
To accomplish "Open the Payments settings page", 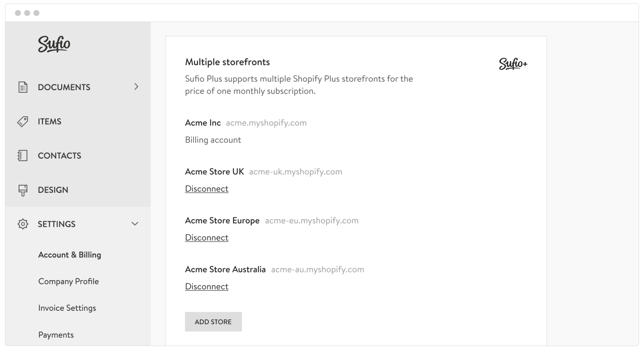I will [56, 335].
